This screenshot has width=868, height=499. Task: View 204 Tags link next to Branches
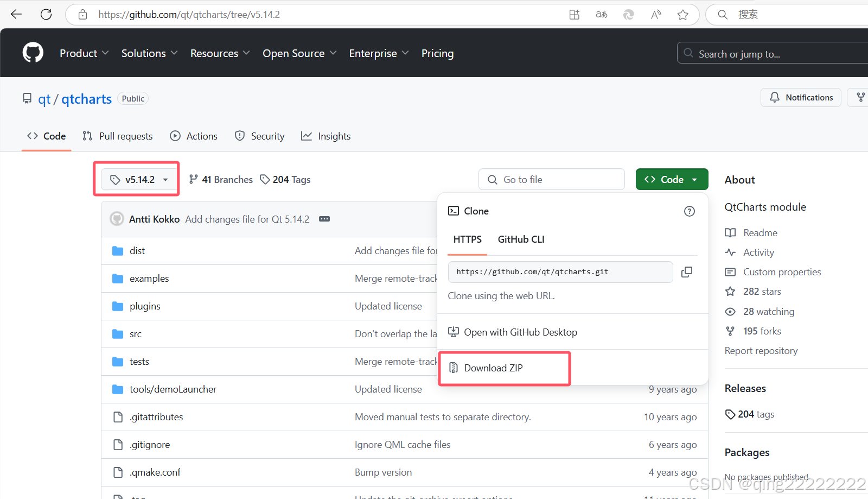click(285, 180)
